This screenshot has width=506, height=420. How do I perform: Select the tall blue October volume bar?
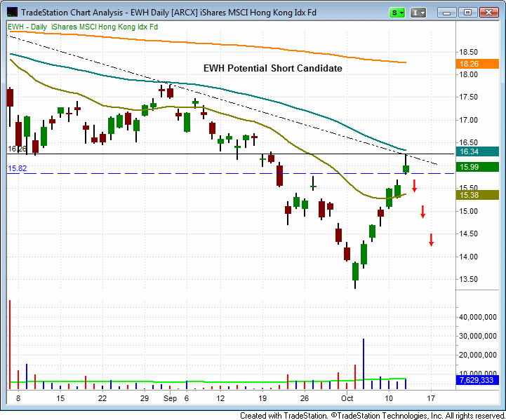[364, 364]
